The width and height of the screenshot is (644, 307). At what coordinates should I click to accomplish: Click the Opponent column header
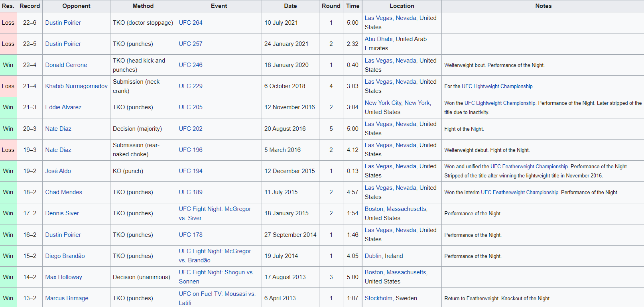tap(76, 6)
